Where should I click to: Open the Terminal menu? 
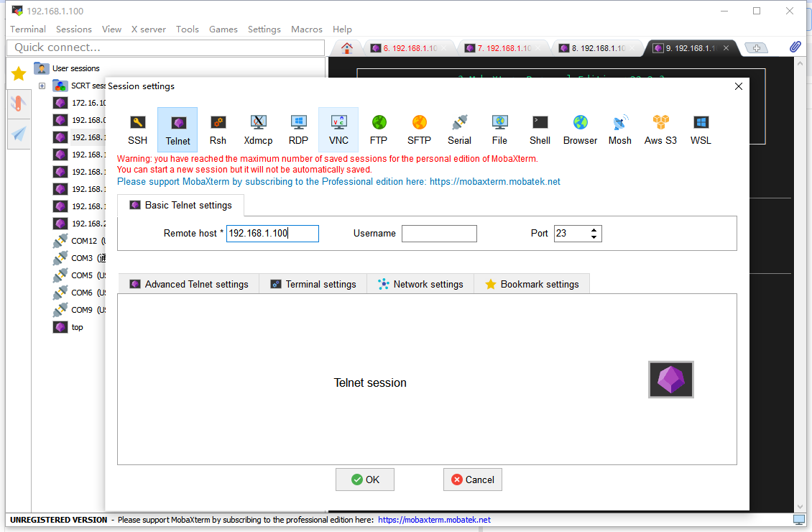point(28,29)
